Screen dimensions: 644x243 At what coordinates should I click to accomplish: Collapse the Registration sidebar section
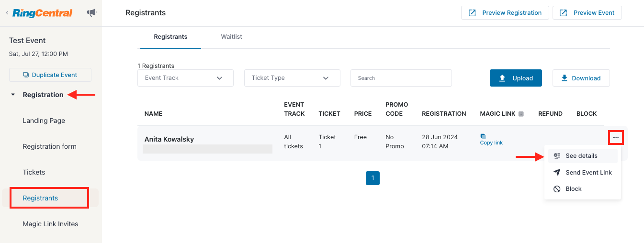tap(13, 95)
